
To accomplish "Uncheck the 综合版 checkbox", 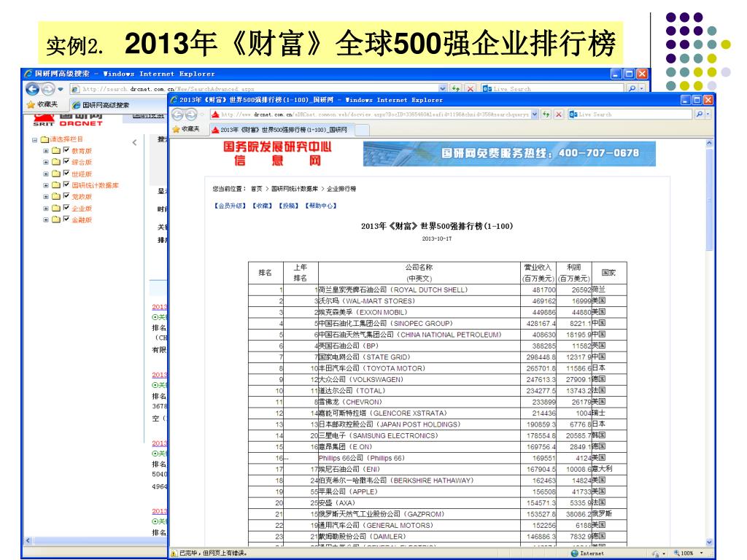I will [x=66, y=161].
